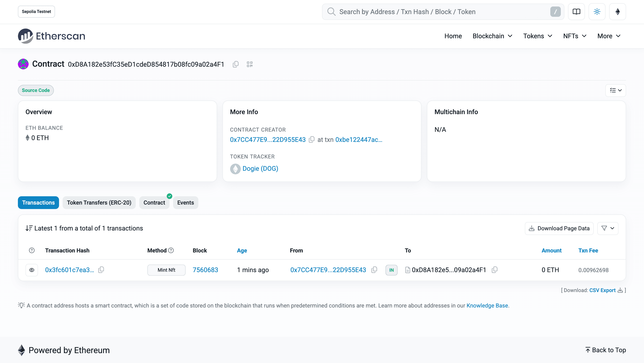The width and height of the screenshot is (644, 363).
Task: Click the Source Code badge
Action: click(x=36, y=90)
